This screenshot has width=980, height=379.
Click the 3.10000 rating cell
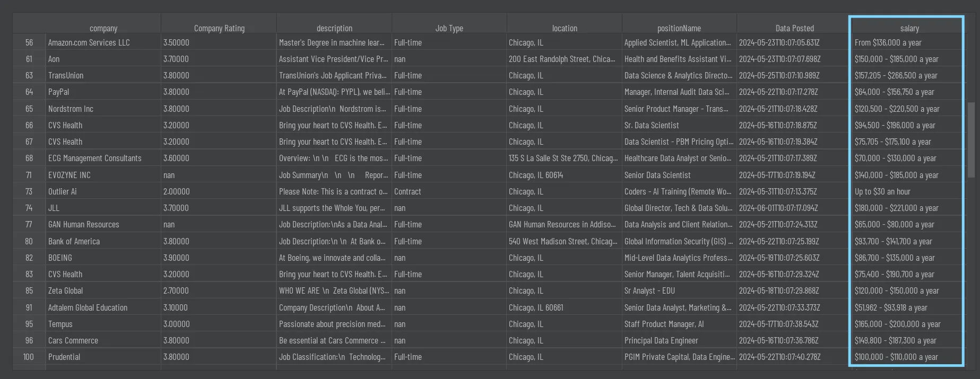(x=219, y=307)
